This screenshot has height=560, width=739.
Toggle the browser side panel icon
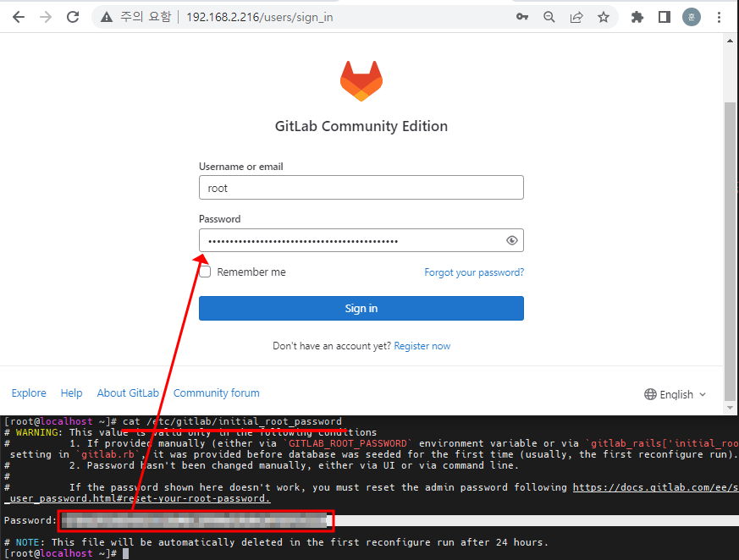click(665, 18)
